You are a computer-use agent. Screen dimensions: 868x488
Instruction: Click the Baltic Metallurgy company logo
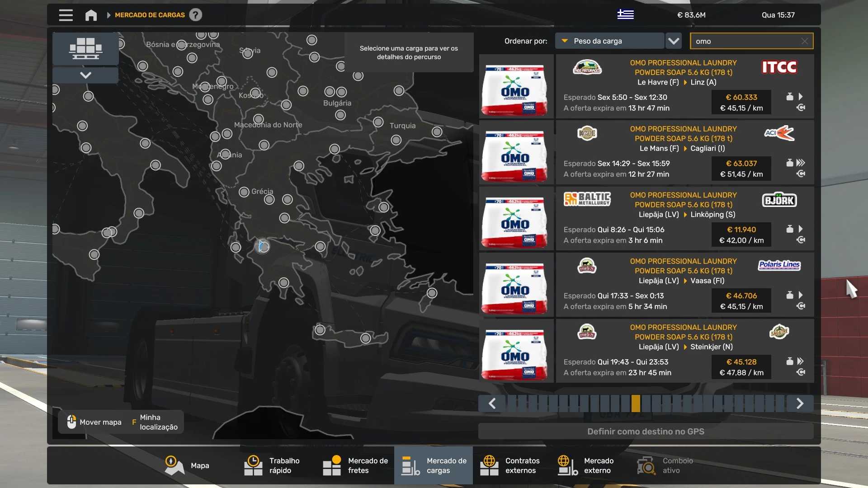(587, 199)
